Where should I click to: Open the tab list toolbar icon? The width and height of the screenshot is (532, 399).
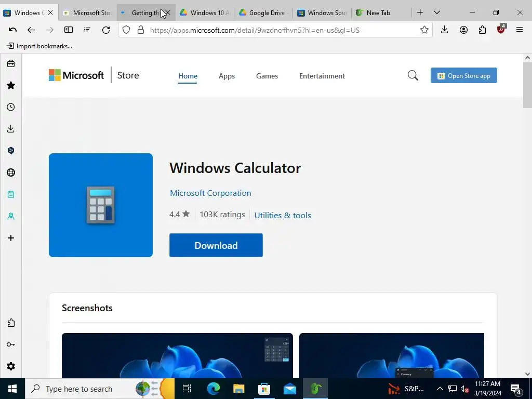(x=87, y=30)
